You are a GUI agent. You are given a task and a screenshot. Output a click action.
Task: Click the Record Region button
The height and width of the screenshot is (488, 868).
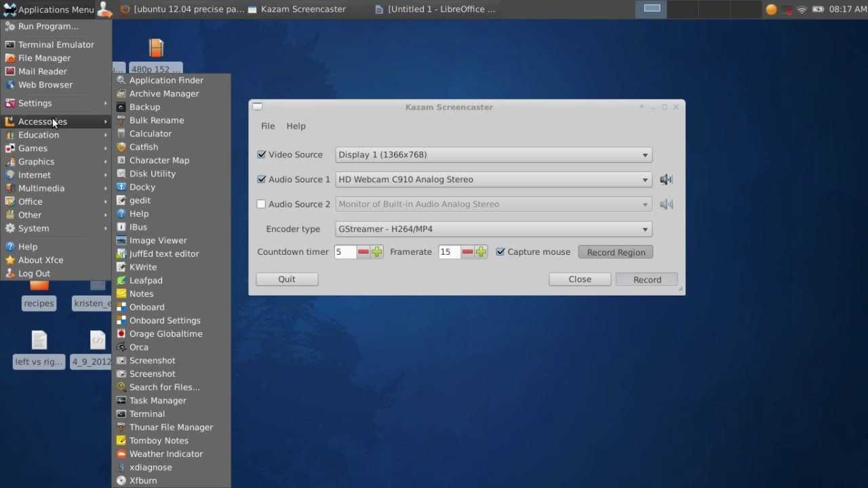click(616, 252)
